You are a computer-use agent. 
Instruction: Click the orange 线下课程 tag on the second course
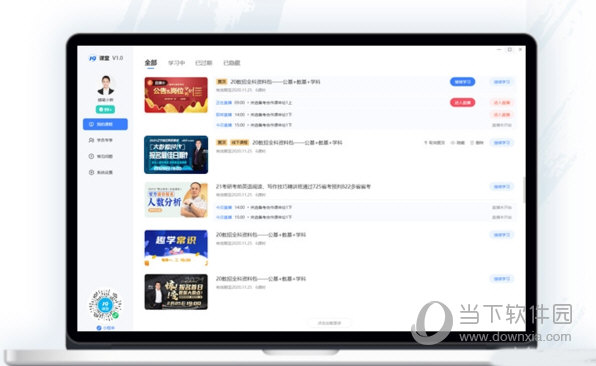[x=239, y=143]
